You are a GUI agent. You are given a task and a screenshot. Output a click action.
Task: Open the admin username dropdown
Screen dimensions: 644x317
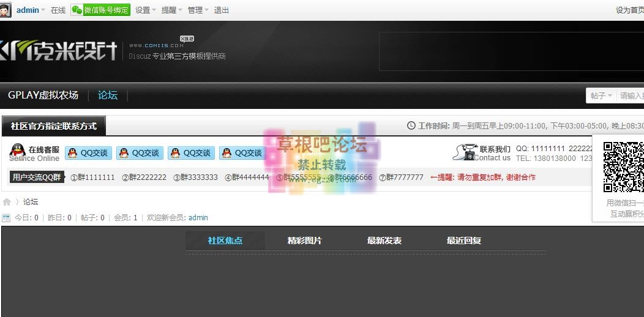point(31,10)
